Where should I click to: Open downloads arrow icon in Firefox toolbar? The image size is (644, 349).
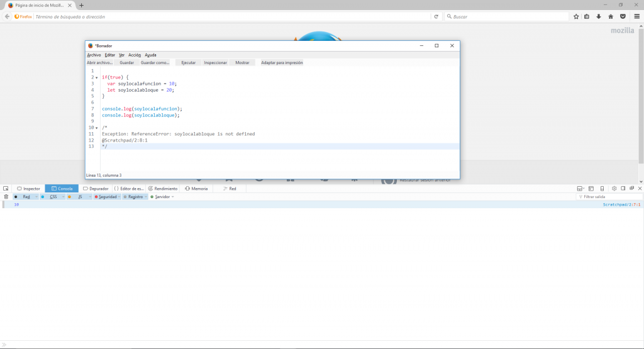coord(598,16)
